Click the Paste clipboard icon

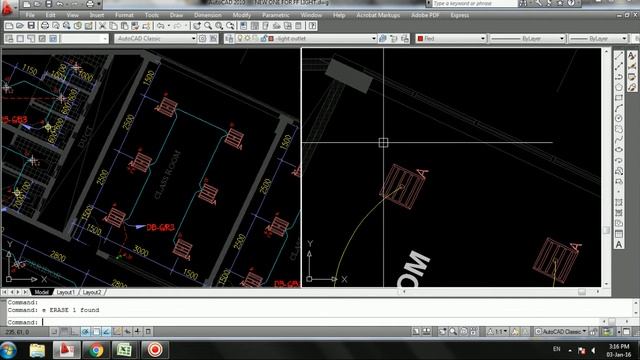pyautogui.click(x=124, y=26)
